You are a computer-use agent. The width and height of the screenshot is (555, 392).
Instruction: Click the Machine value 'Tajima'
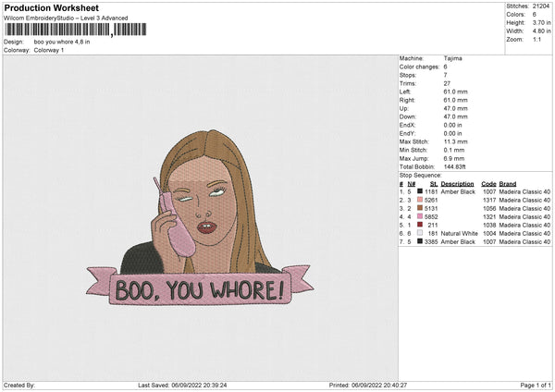[452, 58]
